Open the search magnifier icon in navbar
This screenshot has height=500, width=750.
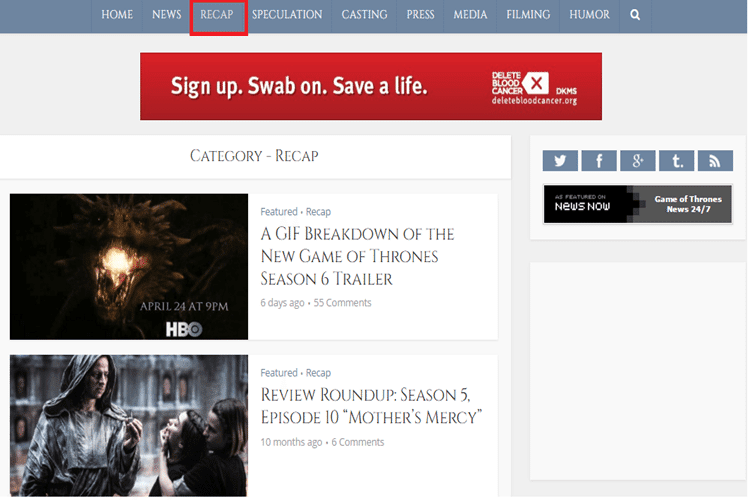635,15
